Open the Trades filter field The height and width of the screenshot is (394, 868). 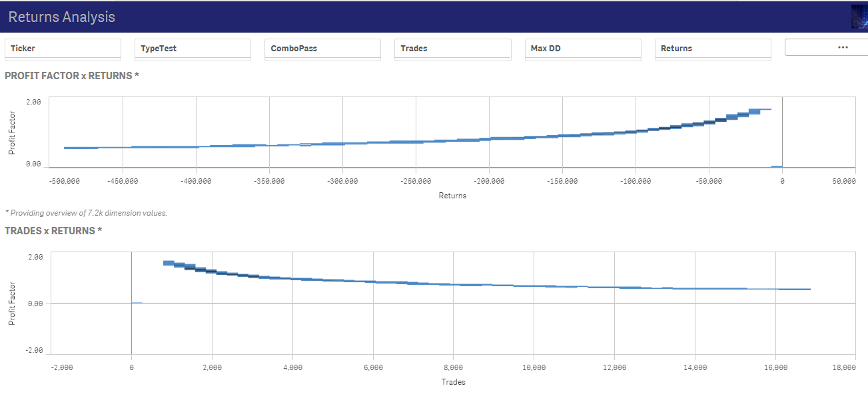pyautogui.click(x=452, y=49)
